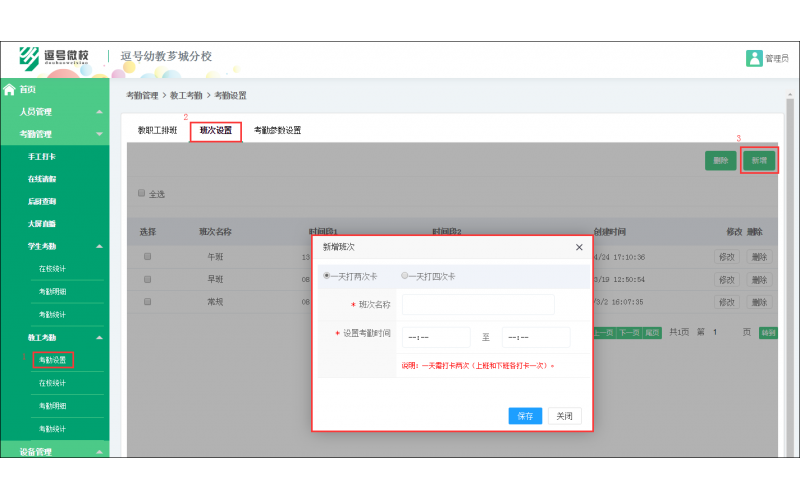
Task: Check the box for the 午班 row
Action: point(147,257)
